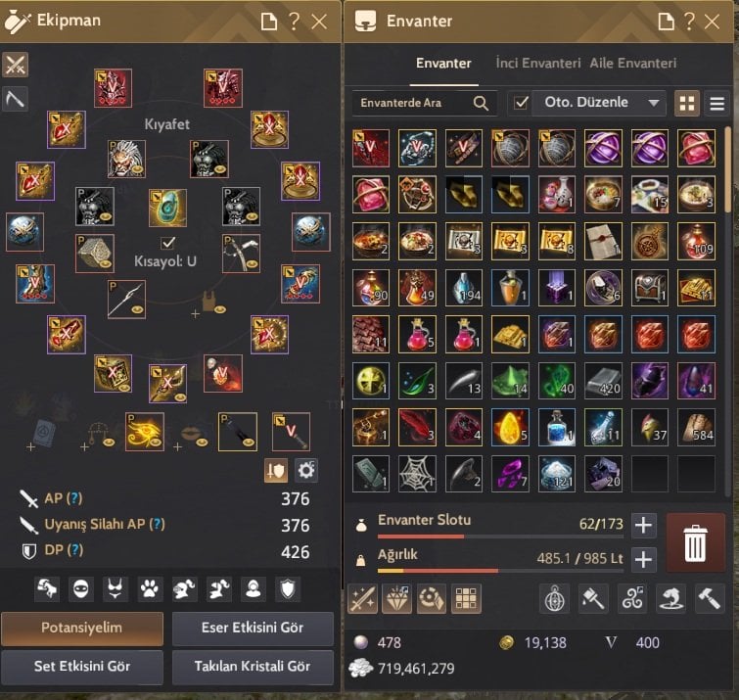Click the search magnifier icon
This screenshot has height=700, width=739.
[x=481, y=103]
